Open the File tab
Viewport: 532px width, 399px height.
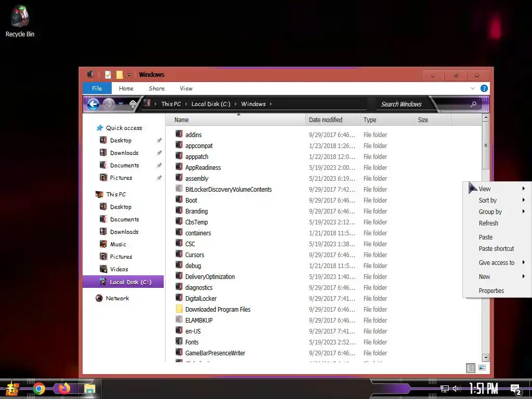(97, 88)
